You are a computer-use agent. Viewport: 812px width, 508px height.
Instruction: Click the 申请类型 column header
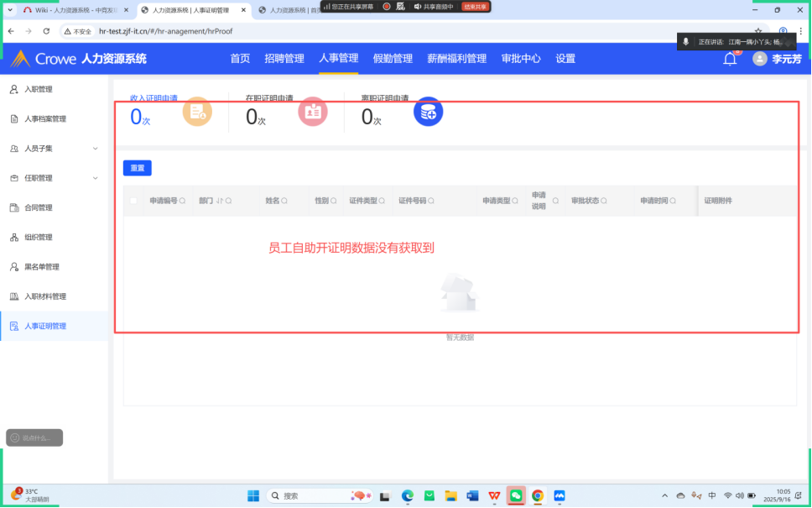[x=497, y=201]
